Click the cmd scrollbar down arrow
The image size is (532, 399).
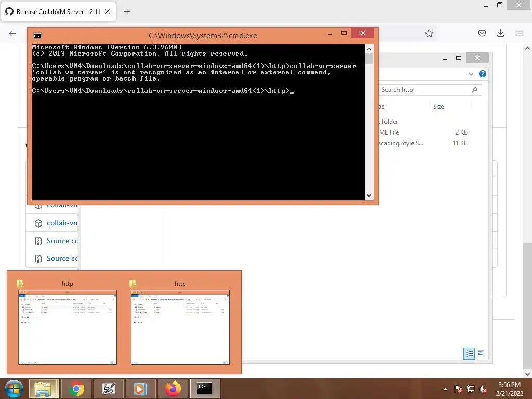tap(369, 196)
